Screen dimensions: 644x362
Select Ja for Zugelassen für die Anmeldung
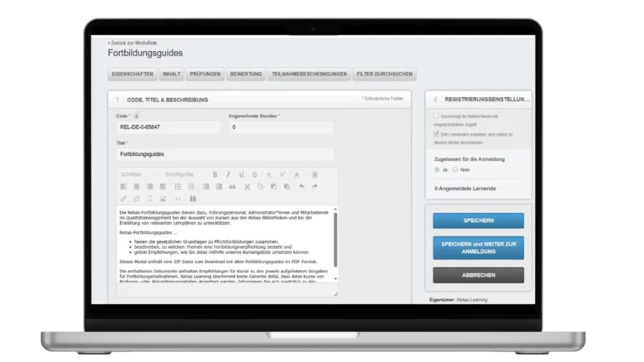tap(437, 169)
